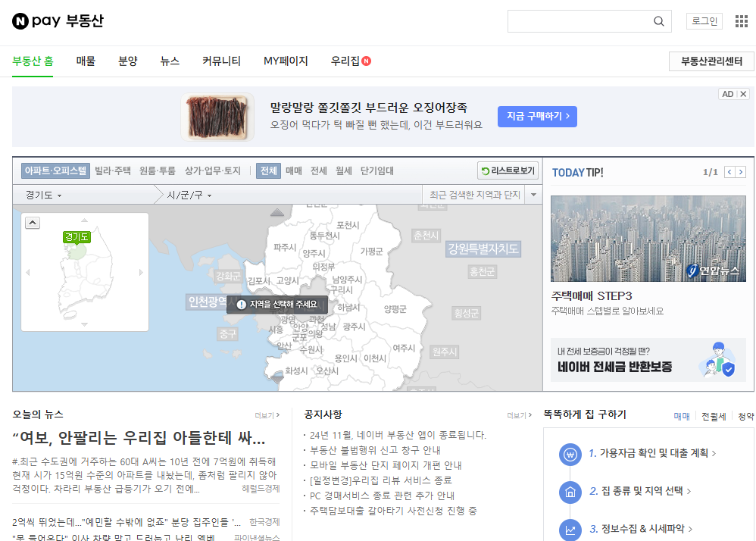Screen dimensions: 756x541
Task: Select 전체 transaction filter
Action: [x=269, y=170]
